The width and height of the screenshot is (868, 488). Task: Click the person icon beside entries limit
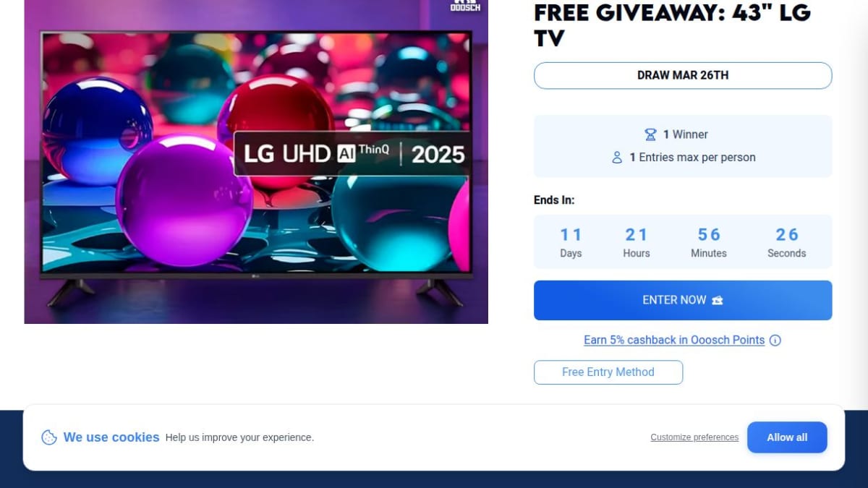pos(617,157)
